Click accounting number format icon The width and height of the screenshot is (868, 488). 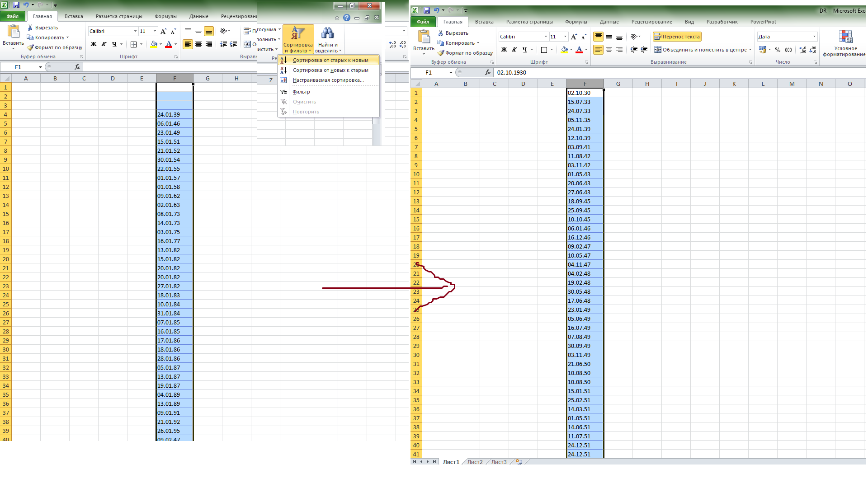click(x=763, y=50)
